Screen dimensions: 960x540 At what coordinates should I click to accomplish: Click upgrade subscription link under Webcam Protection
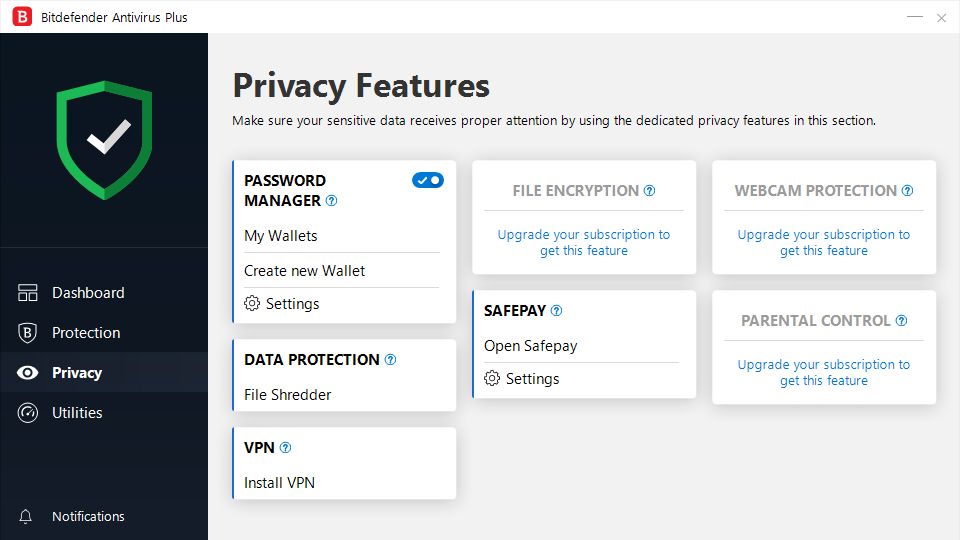click(x=824, y=243)
